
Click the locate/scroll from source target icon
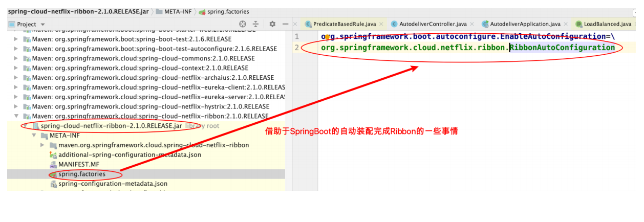[243, 24]
